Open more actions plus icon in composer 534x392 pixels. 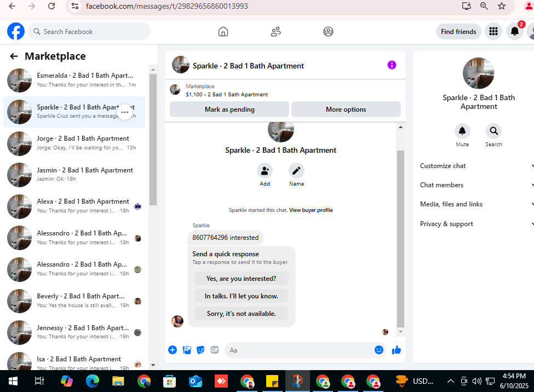173,350
